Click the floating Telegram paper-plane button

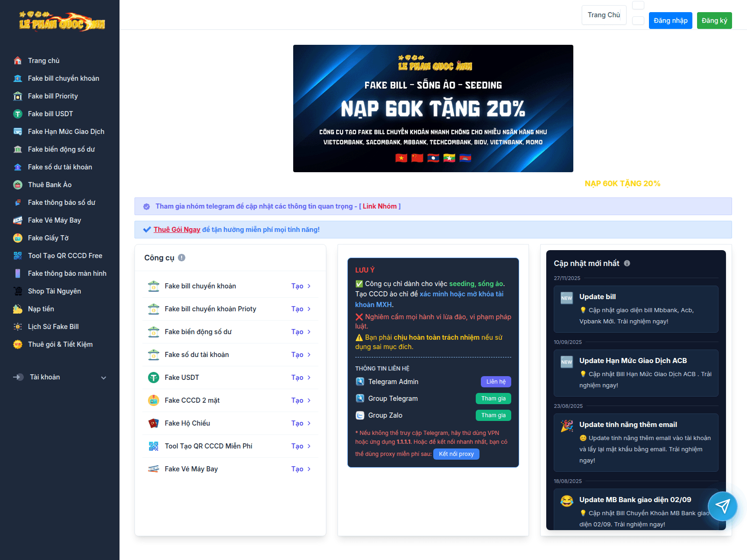[722, 506]
